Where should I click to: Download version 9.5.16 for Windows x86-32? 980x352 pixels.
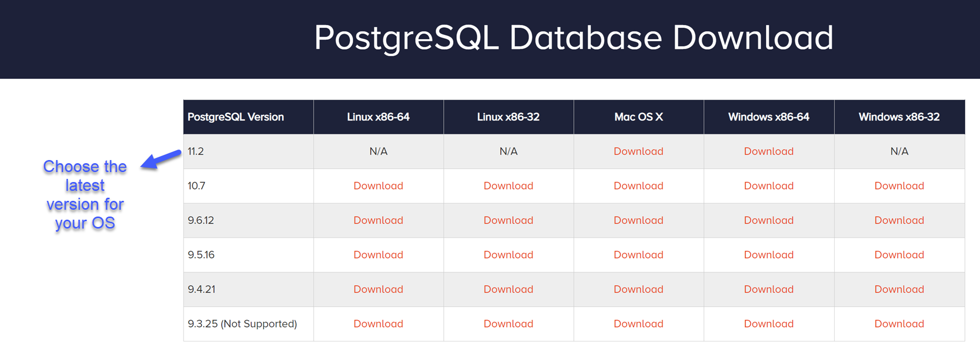[899, 255]
